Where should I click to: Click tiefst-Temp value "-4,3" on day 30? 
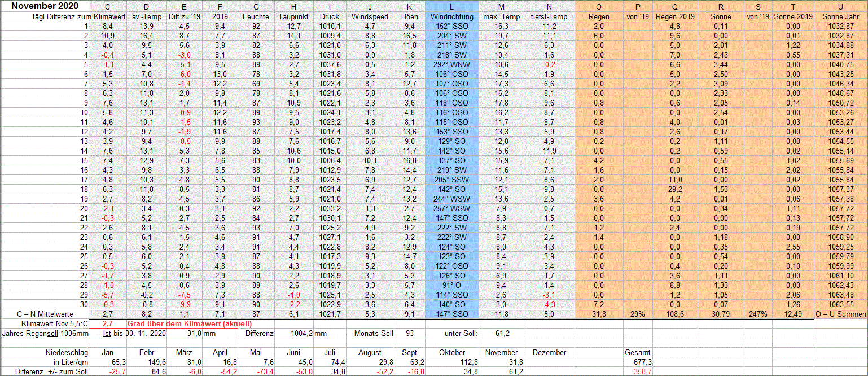coord(549,304)
